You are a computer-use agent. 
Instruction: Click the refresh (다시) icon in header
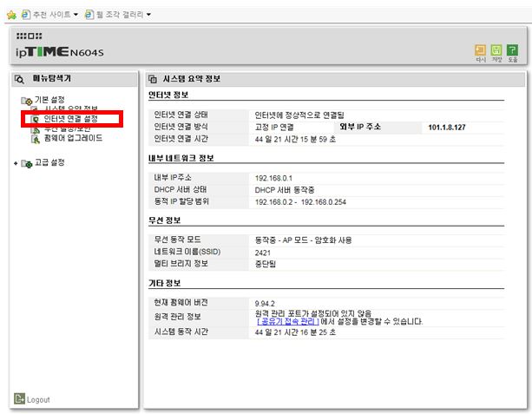pyautogui.click(x=480, y=51)
